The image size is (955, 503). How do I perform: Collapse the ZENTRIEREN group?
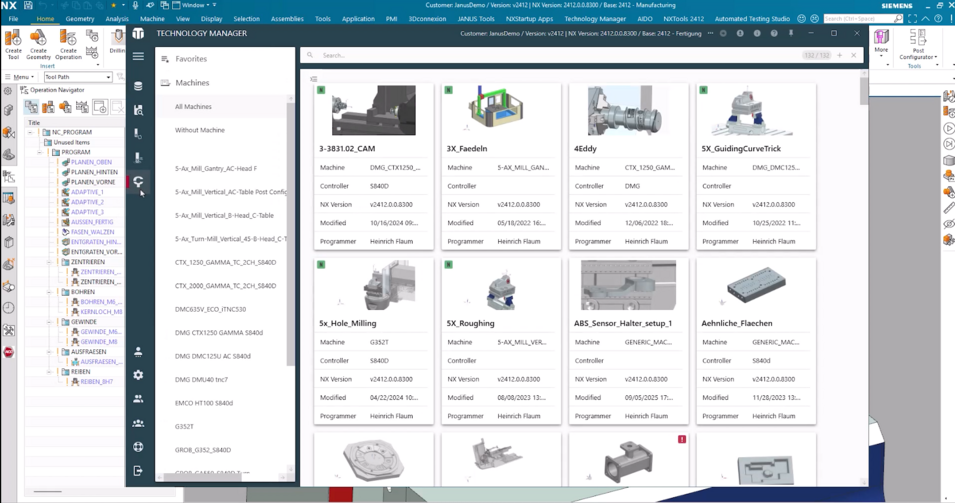coord(49,262)
